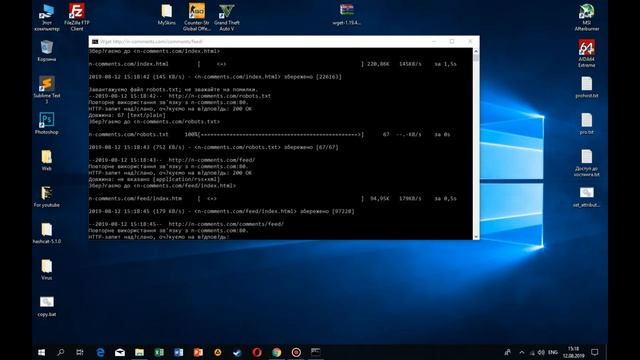Viewport: 640px width, 360px height.
Task: Select the MSI Afterburner desktop shortcut
Action: point(587,17)
